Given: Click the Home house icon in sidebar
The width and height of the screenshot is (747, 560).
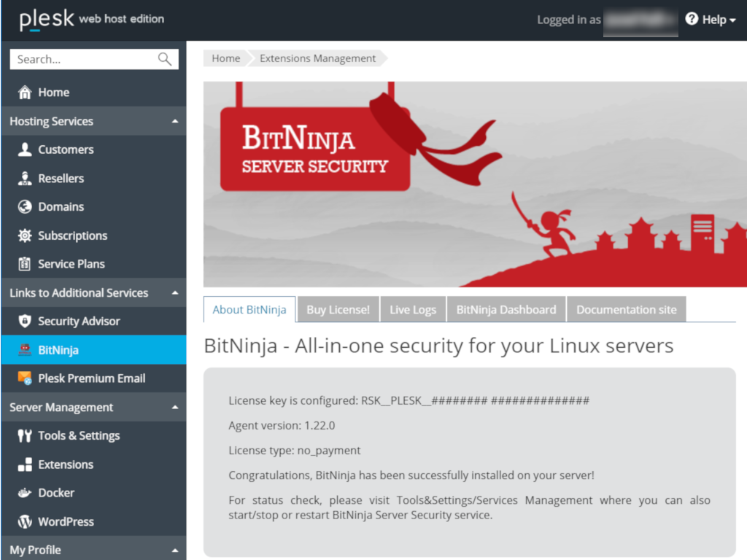Looking at the screenshot, I should (25, 93).
